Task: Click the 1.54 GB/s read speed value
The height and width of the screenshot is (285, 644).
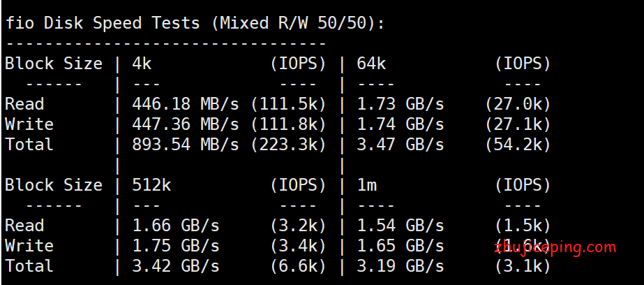Action: coord(400,226)
